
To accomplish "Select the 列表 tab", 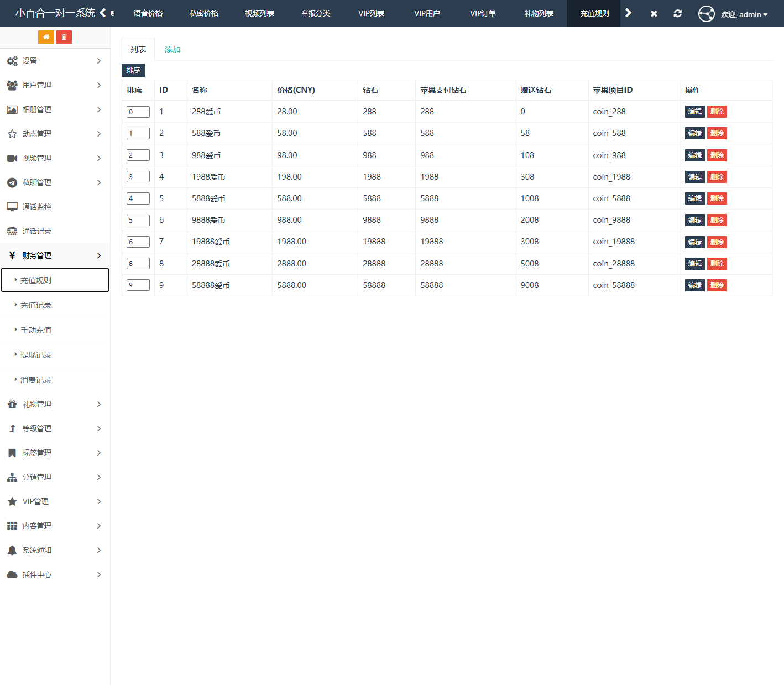I will pos(138,49).
